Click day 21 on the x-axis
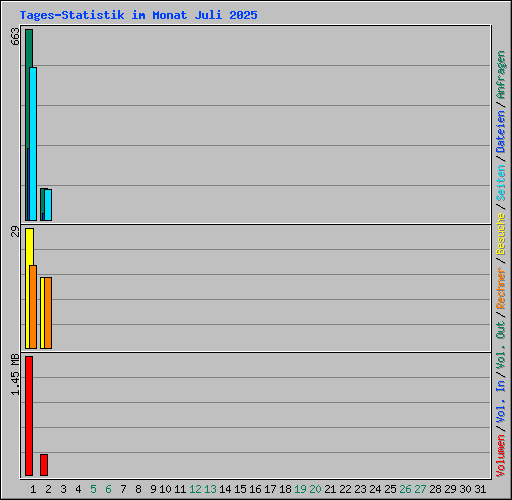512x500 pixels. 330,489
